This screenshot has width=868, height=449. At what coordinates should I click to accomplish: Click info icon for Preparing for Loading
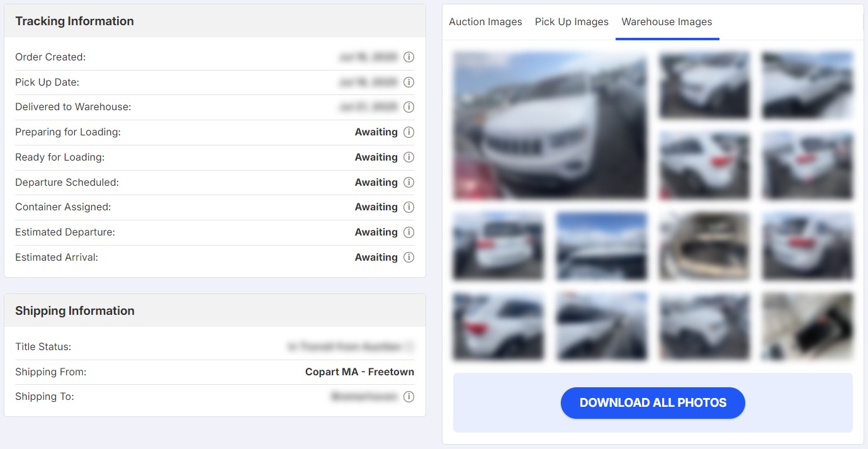[x=409, y=132]
